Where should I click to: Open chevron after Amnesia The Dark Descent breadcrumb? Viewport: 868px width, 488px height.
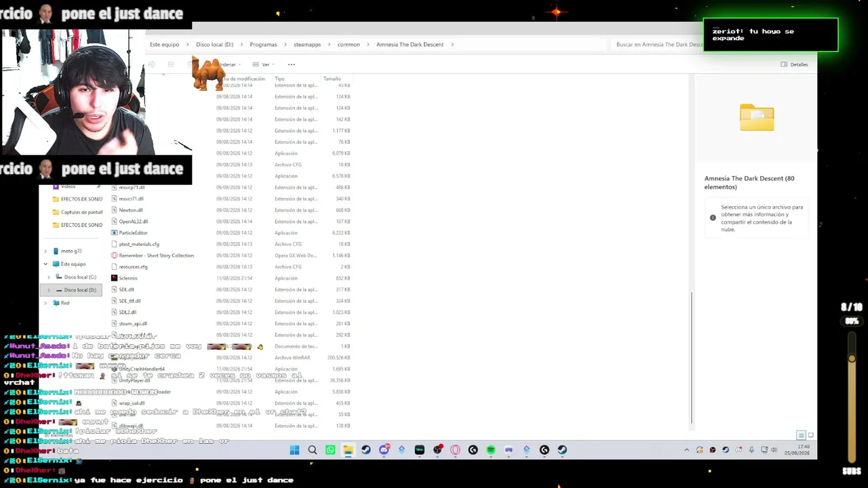[452, 45]
